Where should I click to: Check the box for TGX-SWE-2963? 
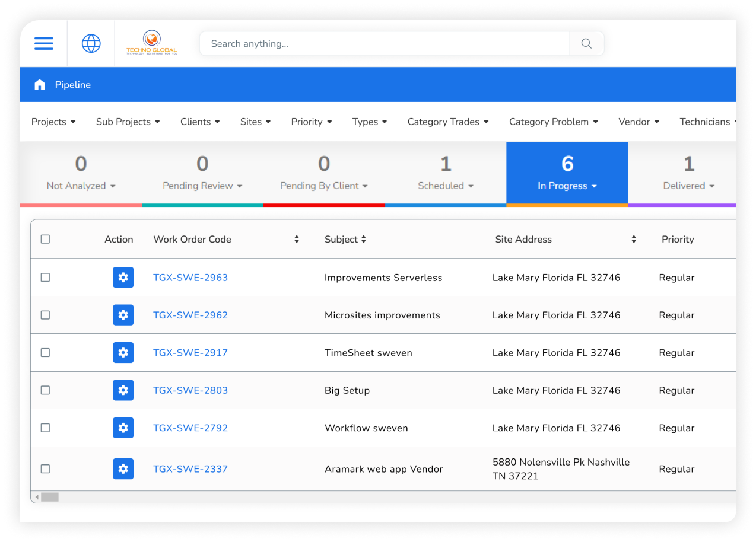(x=45, y=277)
